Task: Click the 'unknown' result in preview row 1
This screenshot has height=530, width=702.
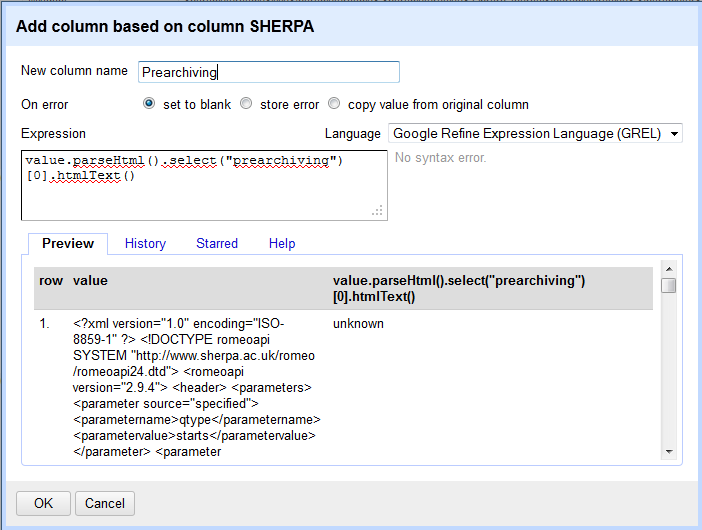Action: click(x=358, y=324)
